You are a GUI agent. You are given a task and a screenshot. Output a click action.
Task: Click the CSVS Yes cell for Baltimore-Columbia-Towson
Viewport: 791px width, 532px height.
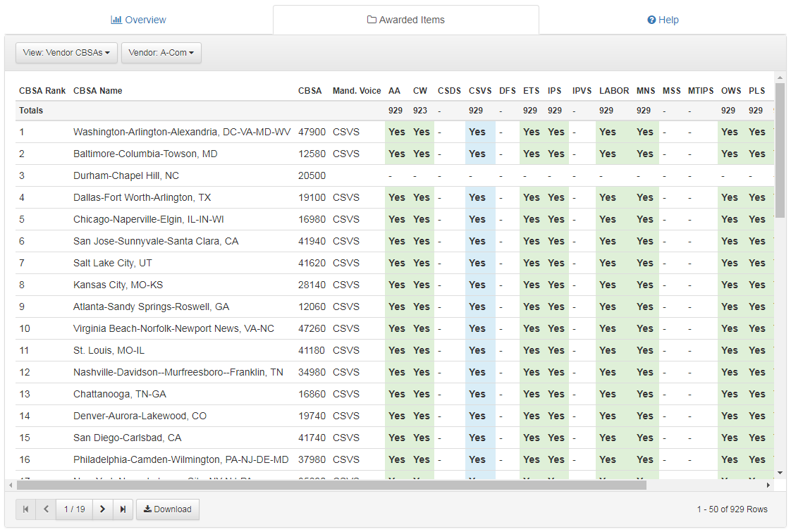[477, 154]
